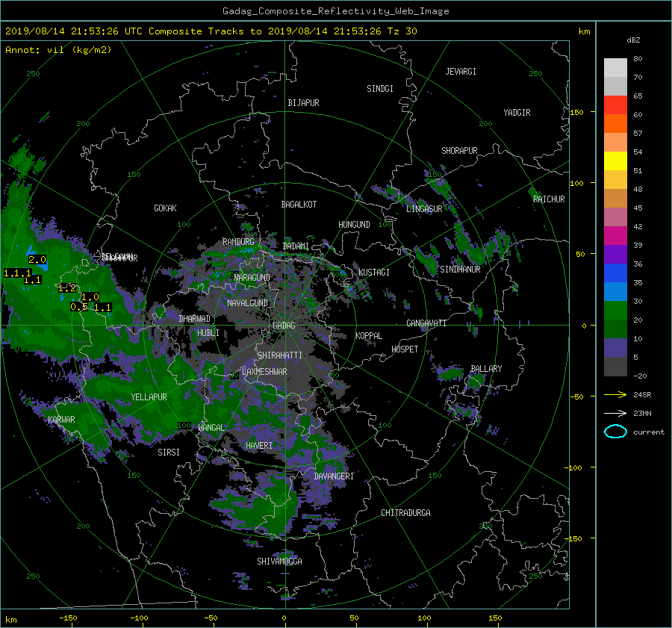Select the 80 dBZ light gray swatch
The image size is (672, 628).
pos(615,67)
